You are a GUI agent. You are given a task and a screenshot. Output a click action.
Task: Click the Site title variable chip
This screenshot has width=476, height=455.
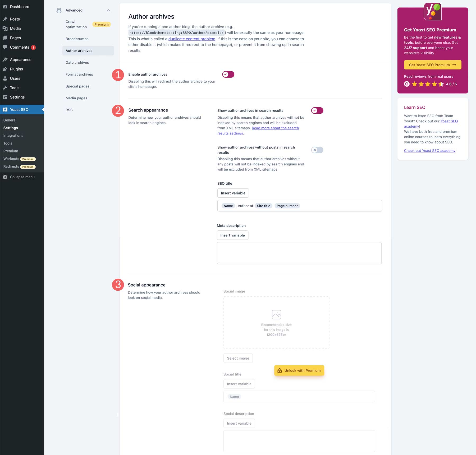pos(263,206)
